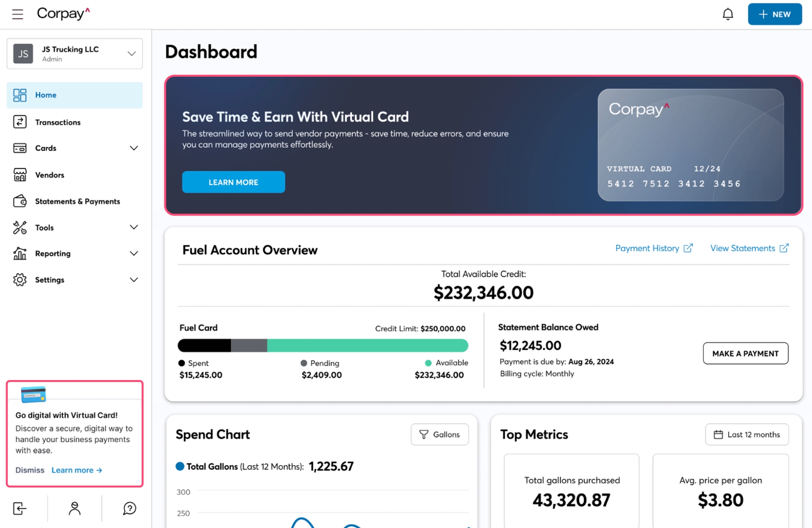
Task: Click the green Available portion of credit bar
Action: pos(367,345)
